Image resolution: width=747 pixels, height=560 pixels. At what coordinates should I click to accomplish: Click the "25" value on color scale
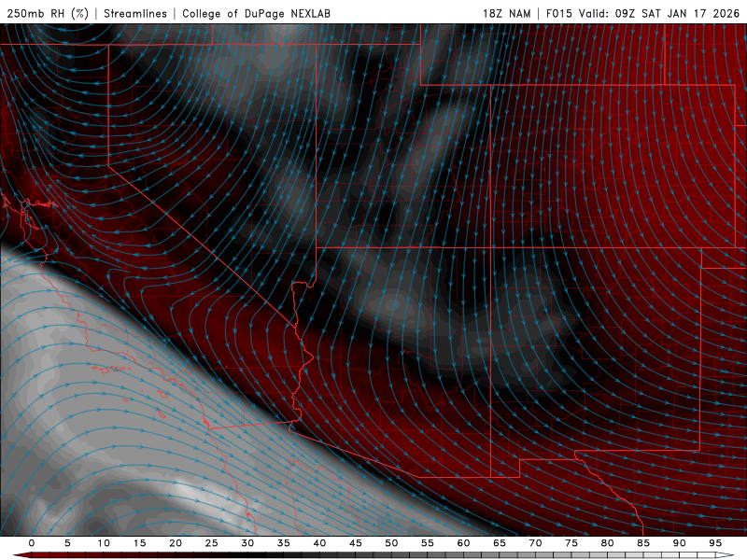pyautogui.click(x=212, y=543)
